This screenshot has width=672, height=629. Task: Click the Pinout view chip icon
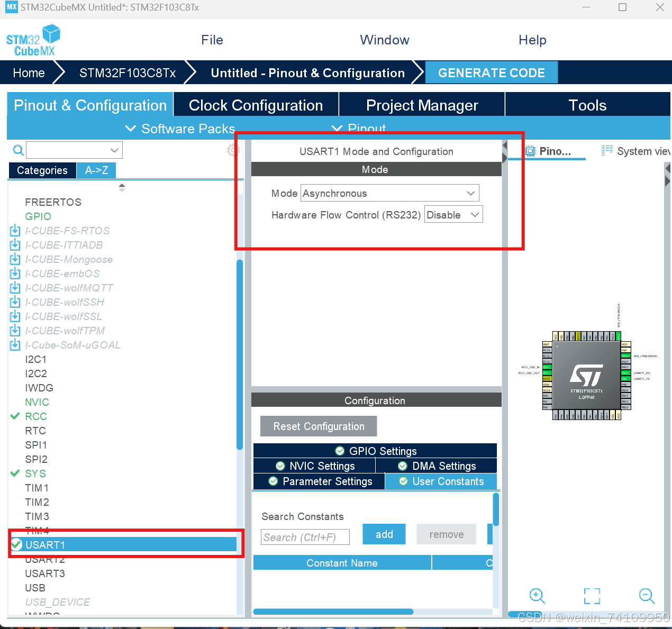click(530, 151)
